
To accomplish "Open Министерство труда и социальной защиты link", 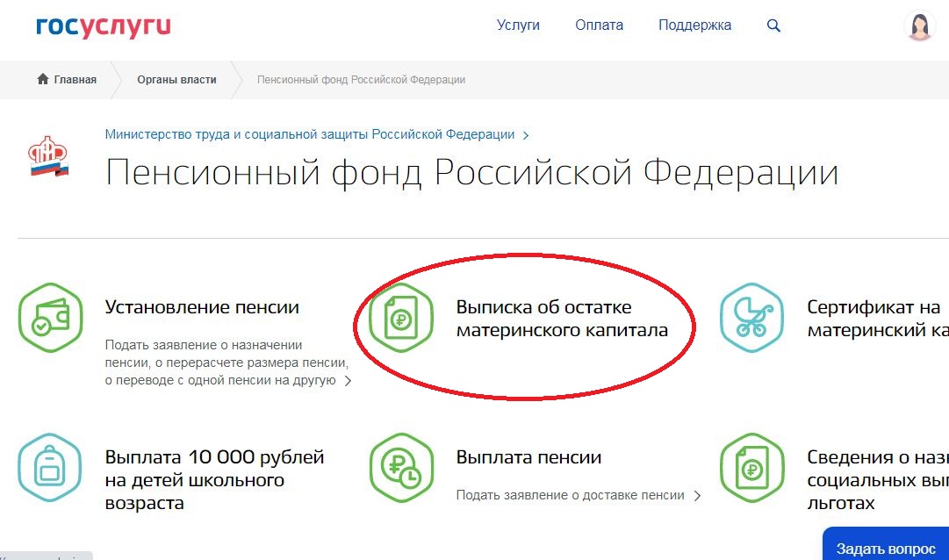I will point(310,134).
